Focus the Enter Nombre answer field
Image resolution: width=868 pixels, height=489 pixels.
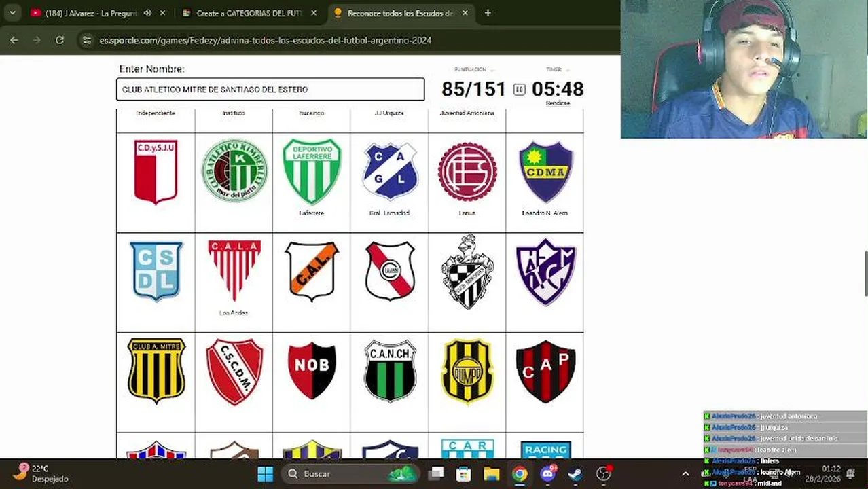[x=270, y=90]
